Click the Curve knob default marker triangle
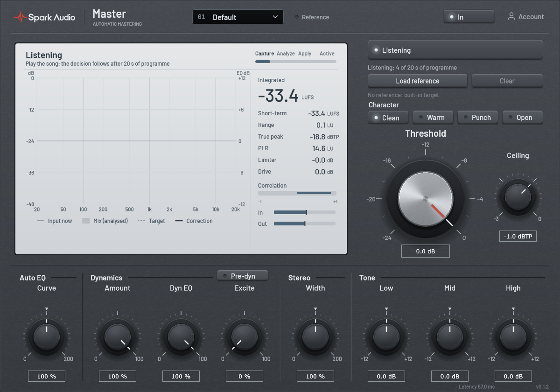 click(x=47, y=309)
